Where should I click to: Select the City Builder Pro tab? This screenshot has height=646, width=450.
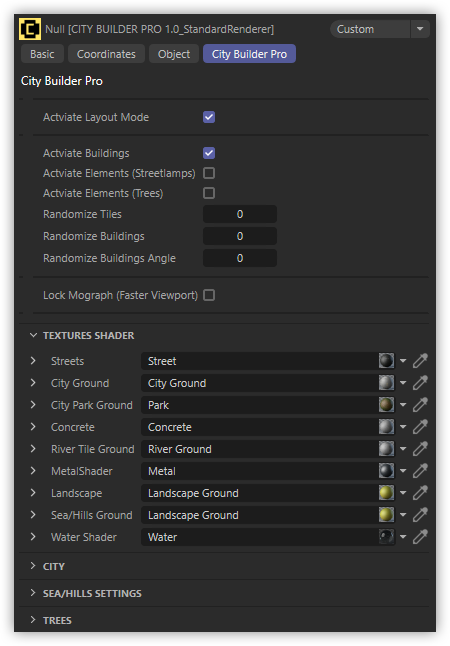tap(249, 54)
